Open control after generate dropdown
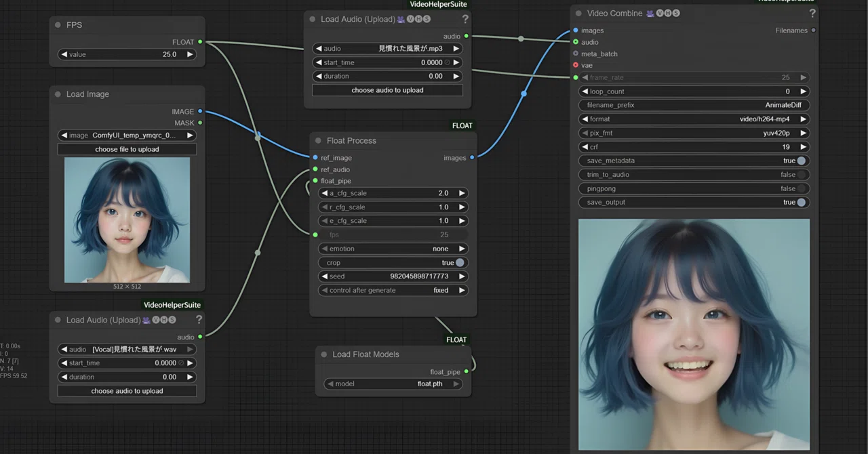 tap(393, 290)
